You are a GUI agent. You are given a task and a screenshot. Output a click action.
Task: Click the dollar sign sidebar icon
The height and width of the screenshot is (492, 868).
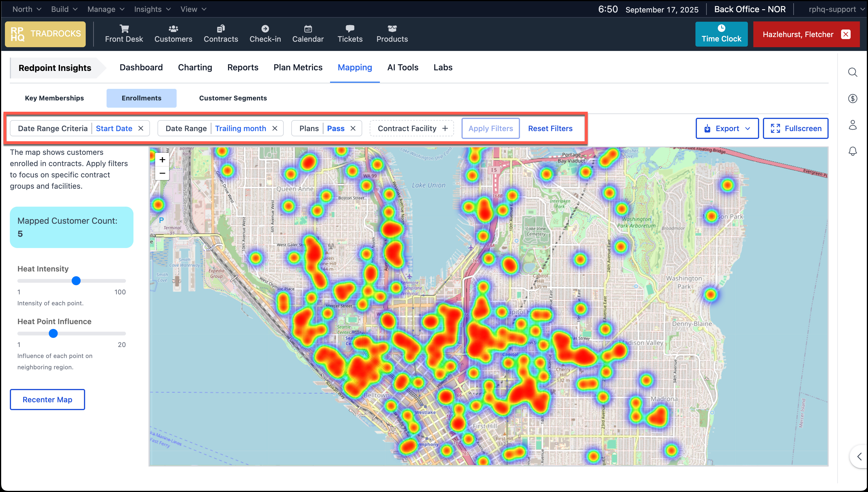point(852,98)
